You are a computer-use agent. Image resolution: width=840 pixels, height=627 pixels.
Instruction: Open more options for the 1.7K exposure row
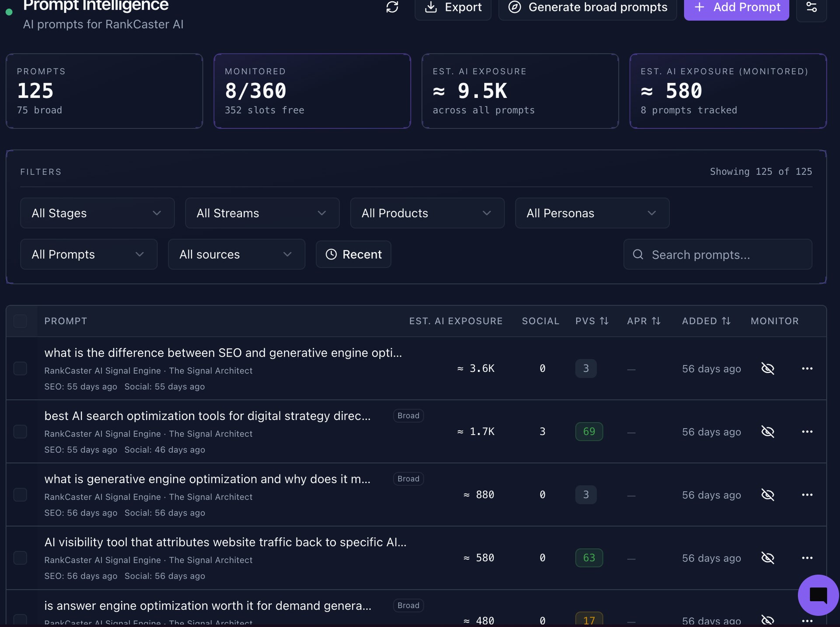coord(807,431)
